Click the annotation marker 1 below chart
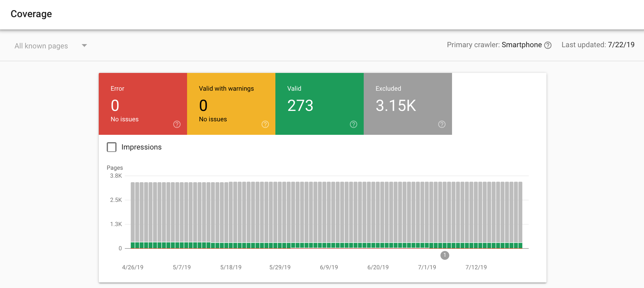644x288 pixels. click(445, 255)
